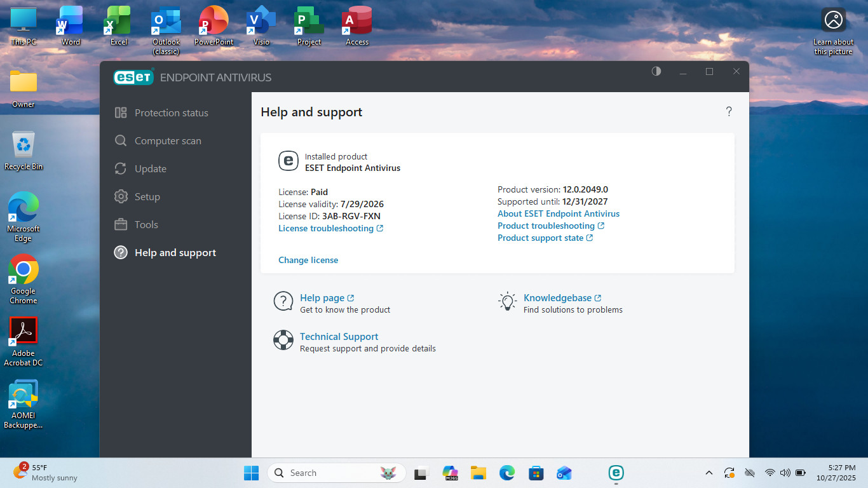Select Help and support in the sidebar
This screenshot has width=868, height=488.
tap(165, 253)
